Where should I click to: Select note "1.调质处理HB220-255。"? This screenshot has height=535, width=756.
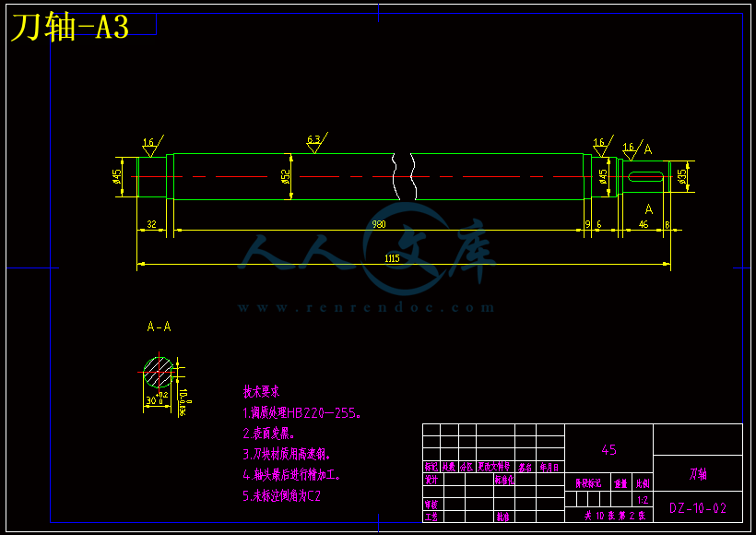(301, 413)
